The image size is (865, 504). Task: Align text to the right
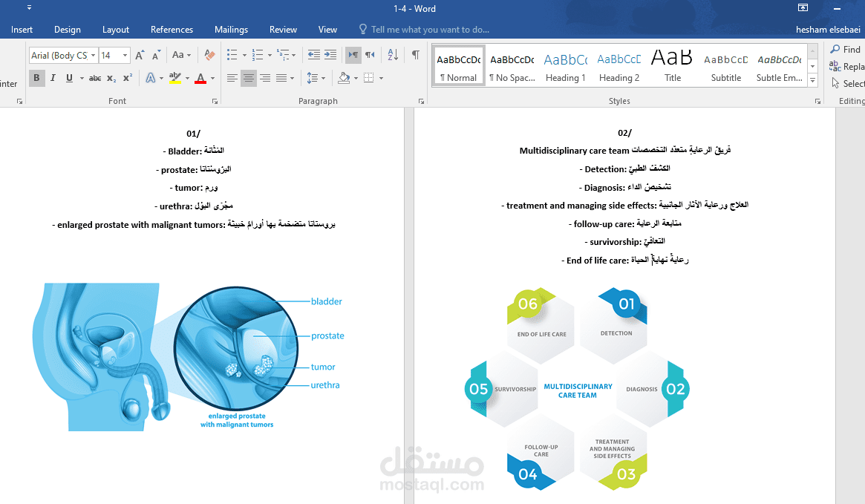point(265,78)
